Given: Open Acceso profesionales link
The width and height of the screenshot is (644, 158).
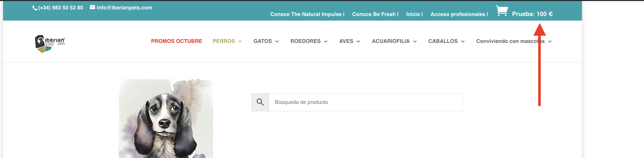Looking at the screenshot, I should [458, 14].
